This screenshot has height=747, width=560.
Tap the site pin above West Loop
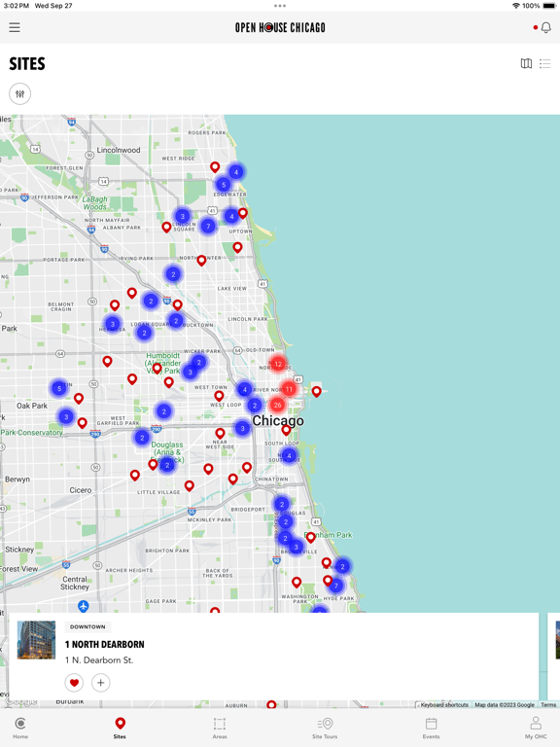219,397
